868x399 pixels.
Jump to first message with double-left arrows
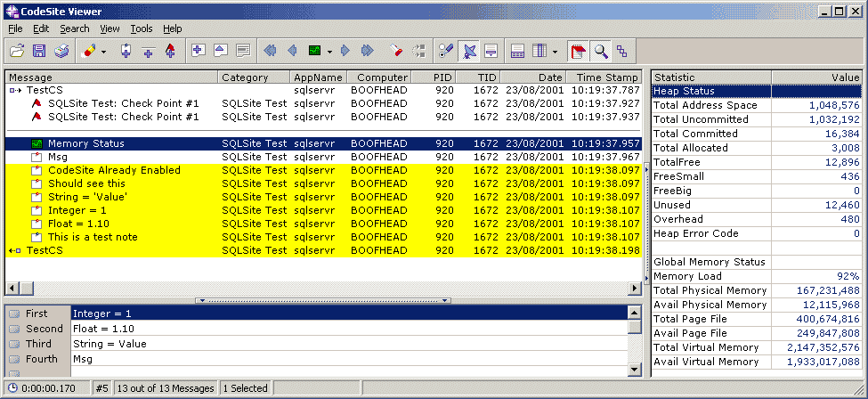[270, 51]
